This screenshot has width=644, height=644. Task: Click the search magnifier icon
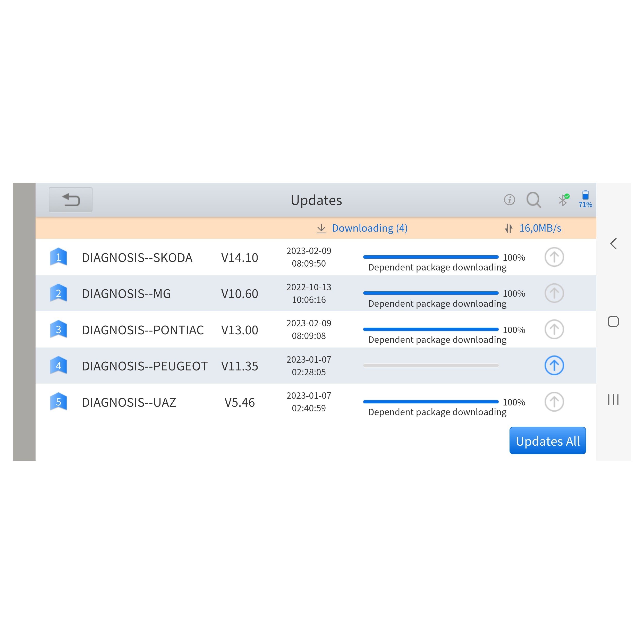point(533,200)
